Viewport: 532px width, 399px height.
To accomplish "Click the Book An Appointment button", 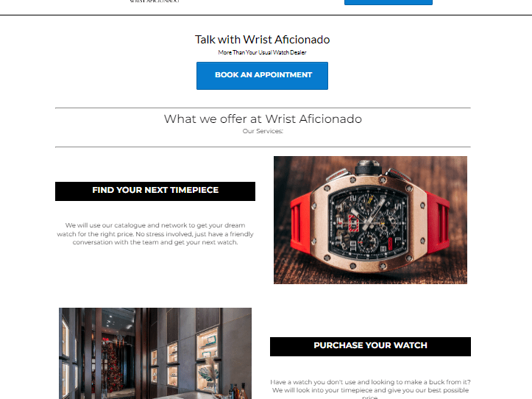I will 262,75.
